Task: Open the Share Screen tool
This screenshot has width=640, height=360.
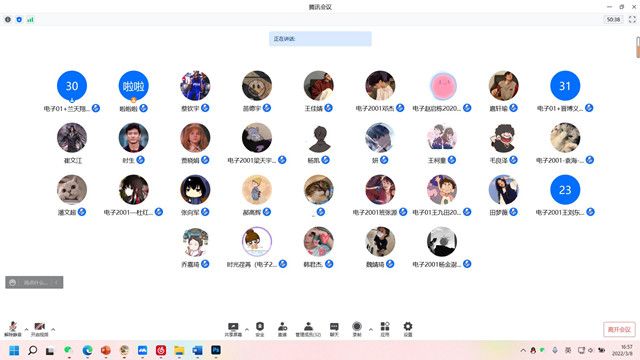Action: click(x=233, y=329)
